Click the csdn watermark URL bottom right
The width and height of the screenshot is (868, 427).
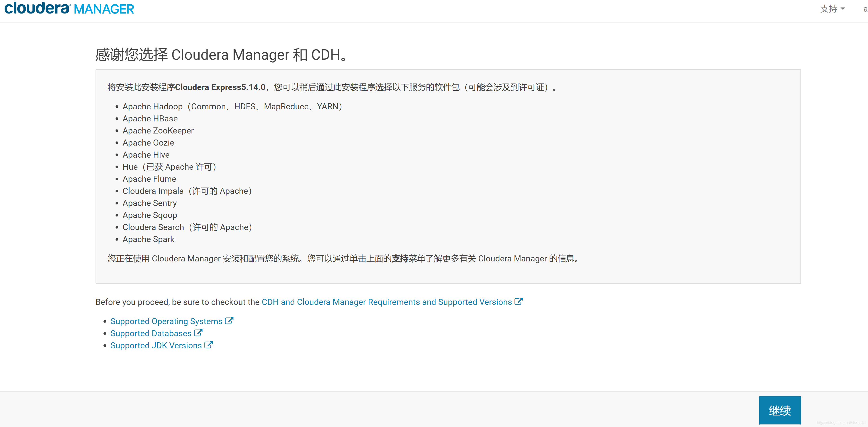841,423
